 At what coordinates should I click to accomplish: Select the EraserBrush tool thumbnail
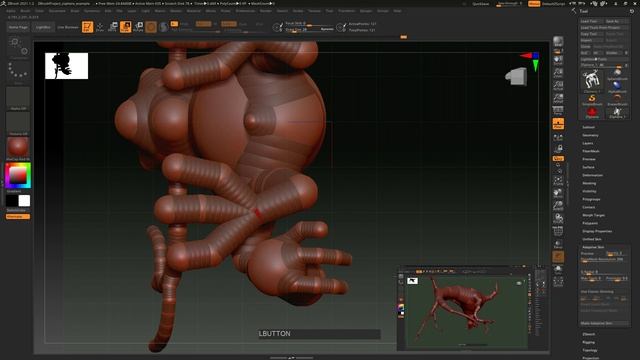coord(617,100)
